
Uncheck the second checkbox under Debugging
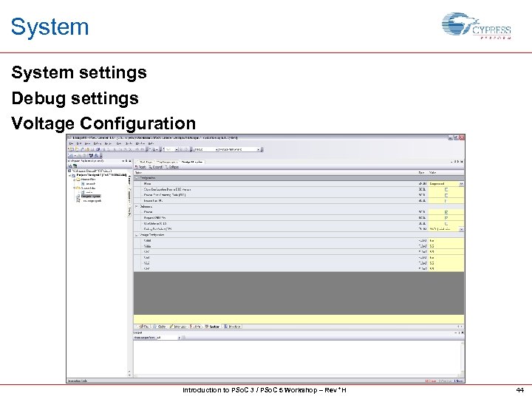click(x=446, y=218)
